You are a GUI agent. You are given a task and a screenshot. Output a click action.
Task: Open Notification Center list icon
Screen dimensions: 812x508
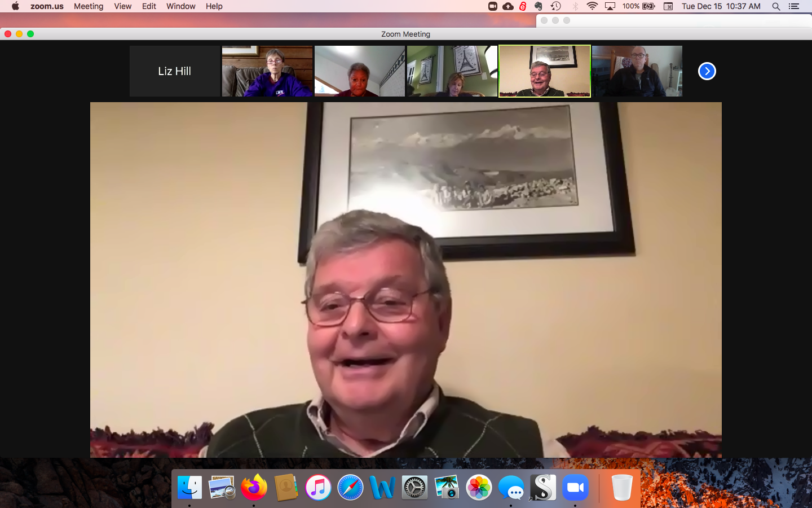click(794, 6)
